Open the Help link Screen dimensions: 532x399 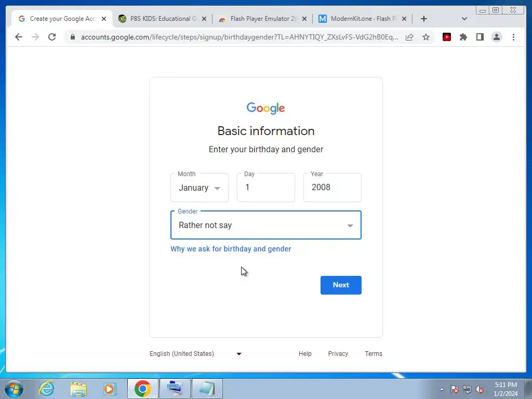305,353
